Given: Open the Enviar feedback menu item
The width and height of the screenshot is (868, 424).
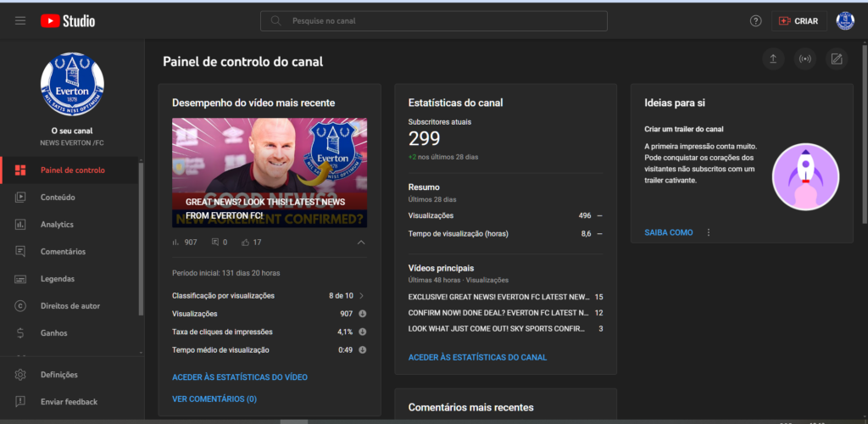Looking at the screenshot, I should (x=72, y=402).
